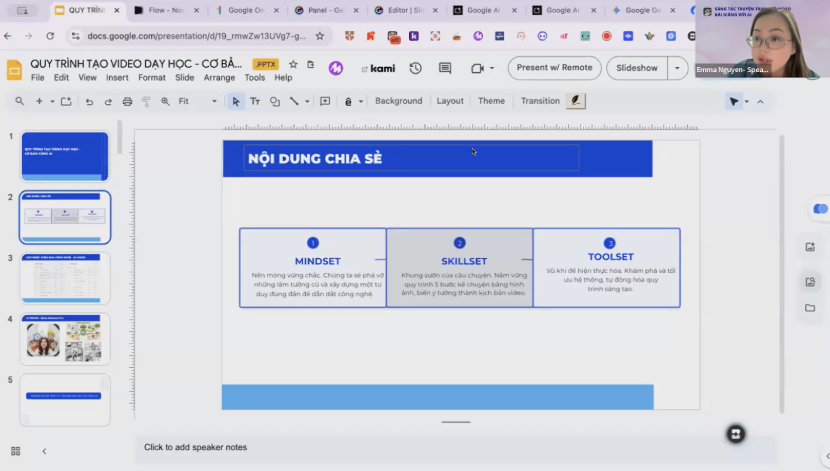This screenshot has width=830, height=471.
Task: Open version history clock icon
Action: click(415, 68)
